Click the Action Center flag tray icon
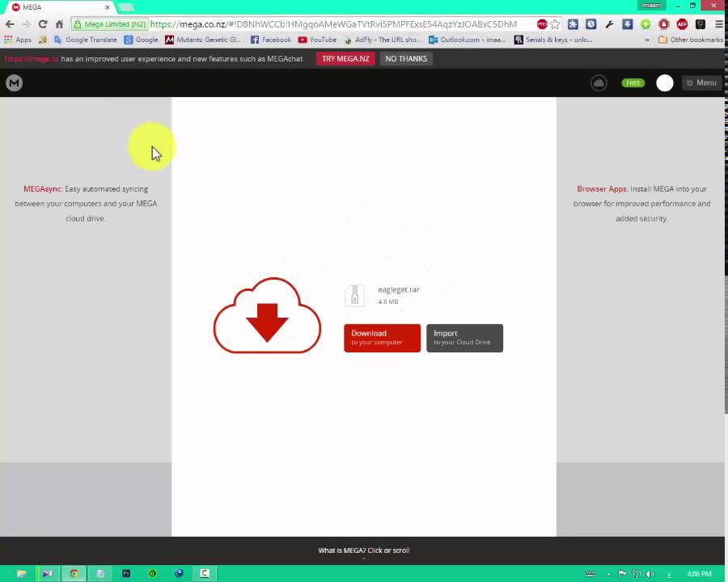This screenshot has width=728, height=582. click(623, 574)
